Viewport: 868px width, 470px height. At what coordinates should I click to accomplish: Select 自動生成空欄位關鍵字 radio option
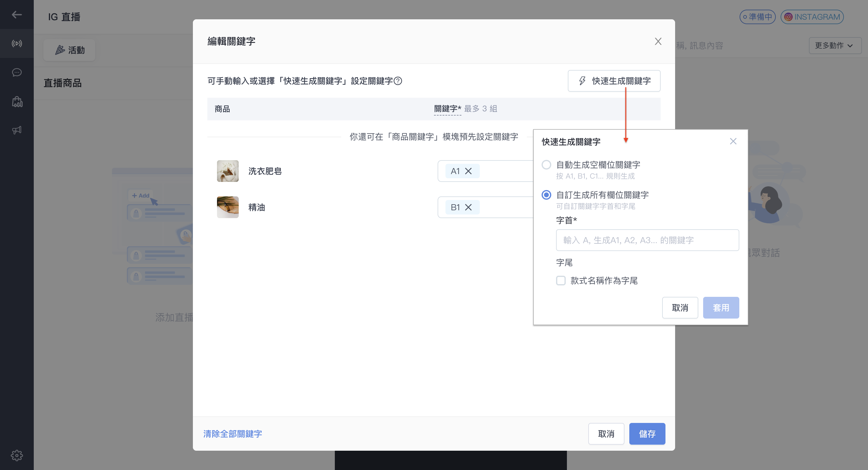546,165
